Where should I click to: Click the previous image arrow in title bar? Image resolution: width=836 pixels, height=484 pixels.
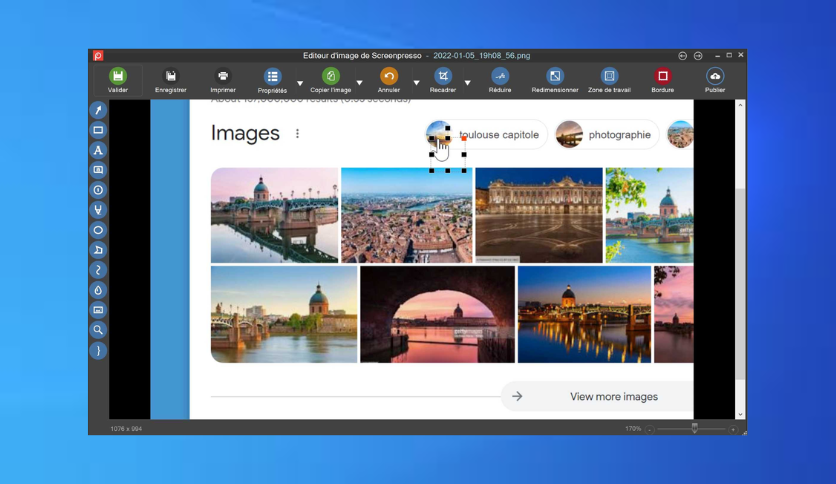682,55
